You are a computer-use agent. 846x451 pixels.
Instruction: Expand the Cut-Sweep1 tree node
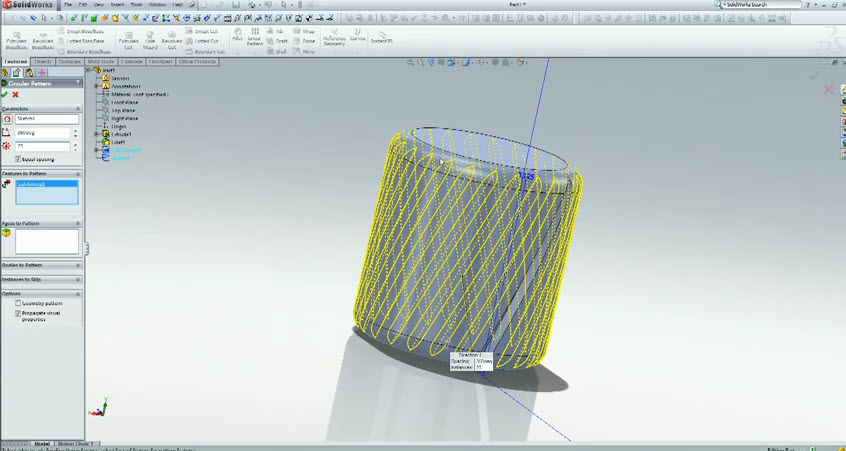click(x=97, y=150)
